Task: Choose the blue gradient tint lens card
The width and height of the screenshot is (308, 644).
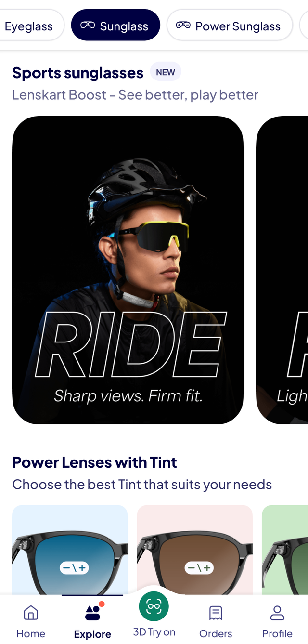Action: 70,550
